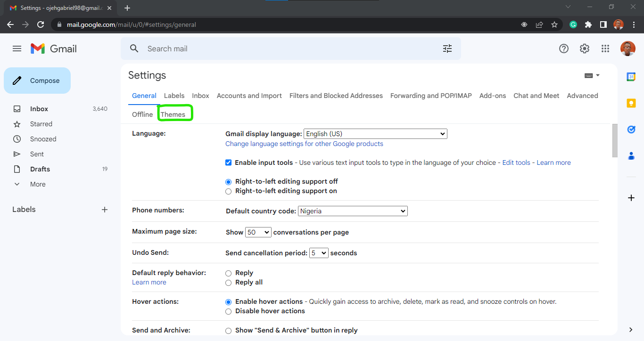Viewport: 644px width, 341px height.
Task: Enable Right-to-left editing support on
Action: (228, 191)
